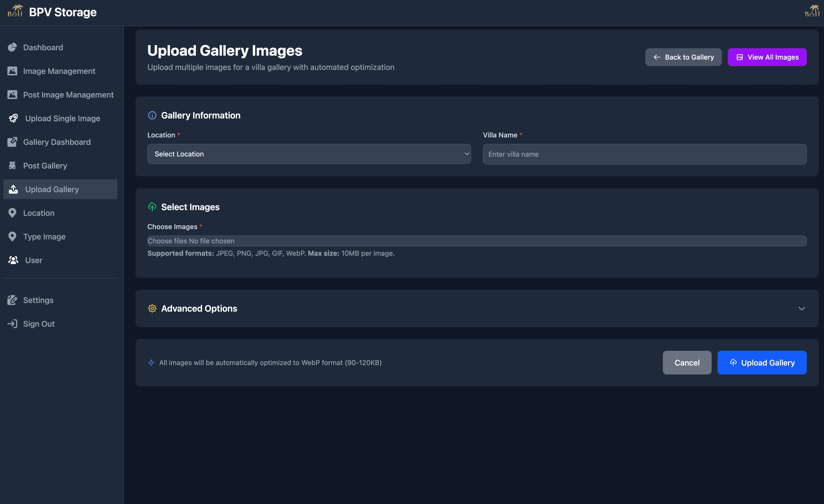Click the BPV Storage palm tree logo
The image size is (824, 504).
pyautogui.click(x=16, y=11)
